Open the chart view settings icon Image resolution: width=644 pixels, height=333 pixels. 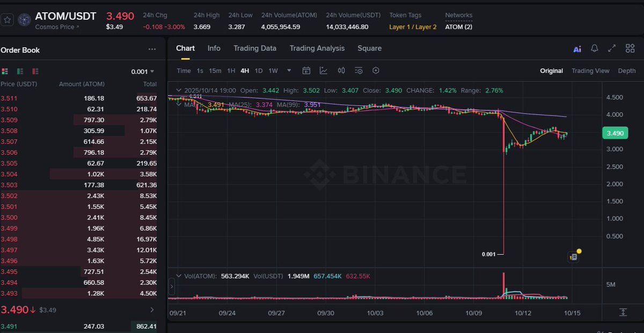tap(358, 71)
